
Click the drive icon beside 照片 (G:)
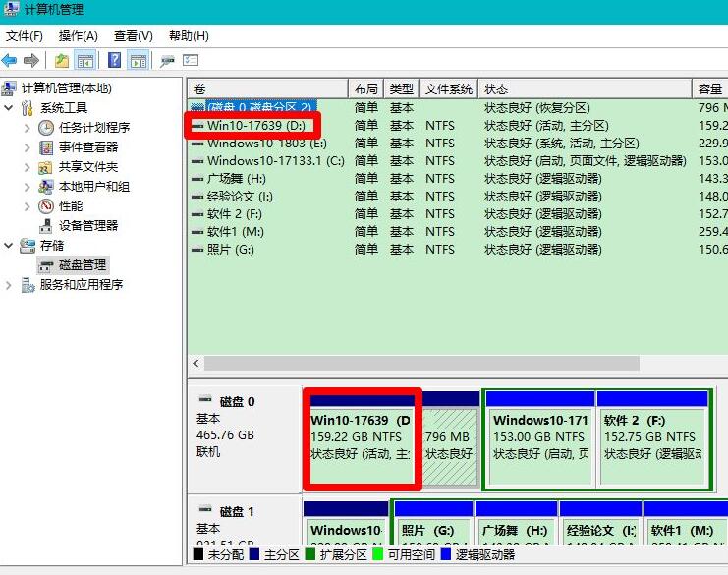click(x=197, y=250)
